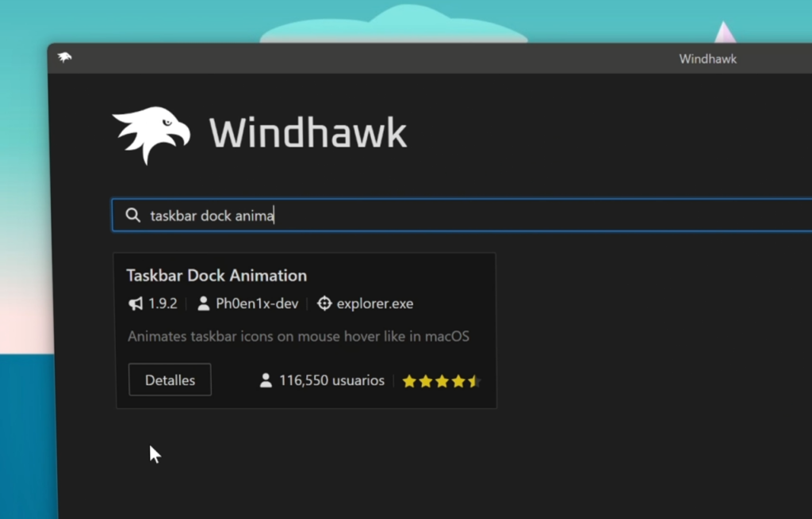Click the Windhawk window title text
This screenshot has width=812, height=519.
coord(708,59)
